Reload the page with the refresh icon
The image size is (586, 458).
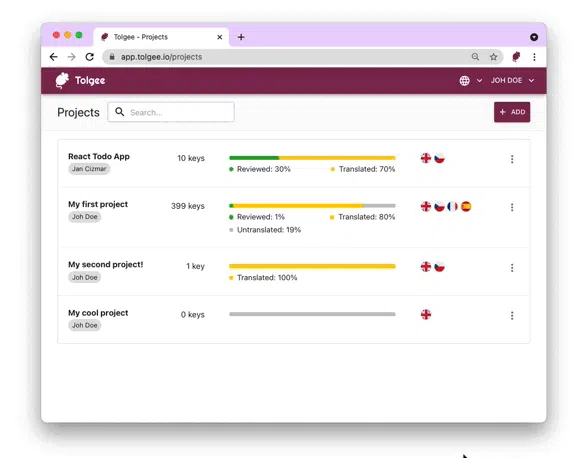click(89, 57)
